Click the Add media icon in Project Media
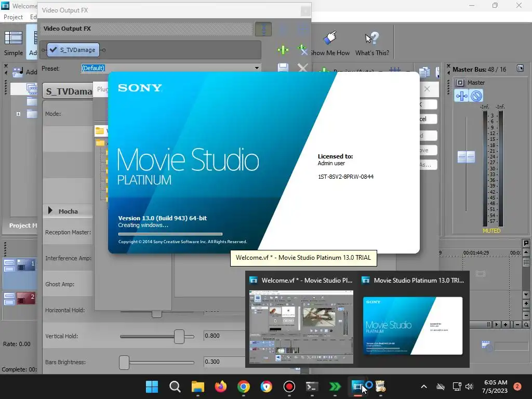Viewport: 532px width, 399px height. 17,72
